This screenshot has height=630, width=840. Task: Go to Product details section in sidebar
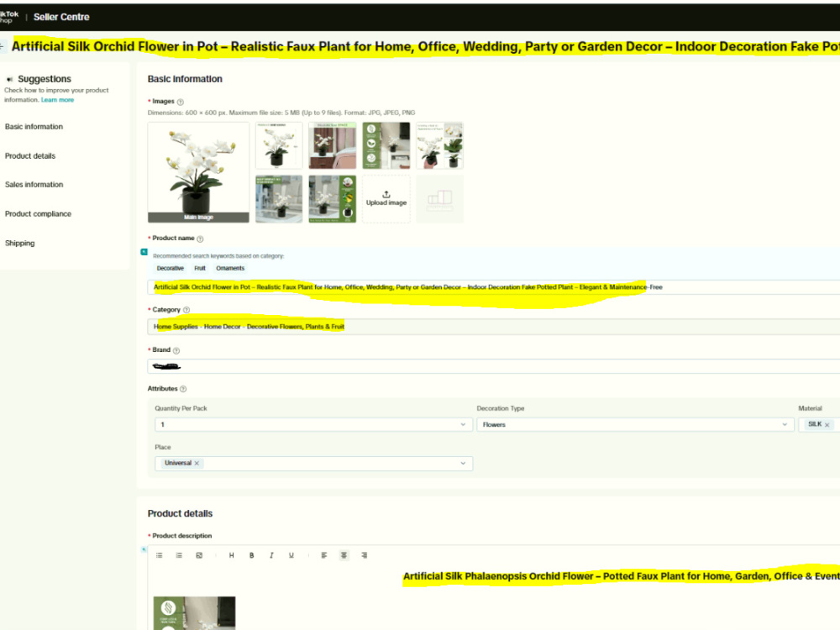point(30,156)
